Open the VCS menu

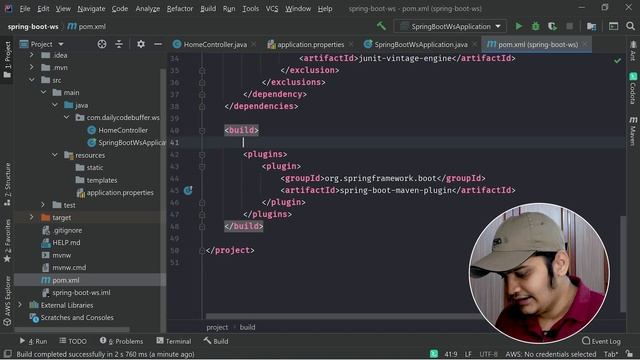pos(271,9)
